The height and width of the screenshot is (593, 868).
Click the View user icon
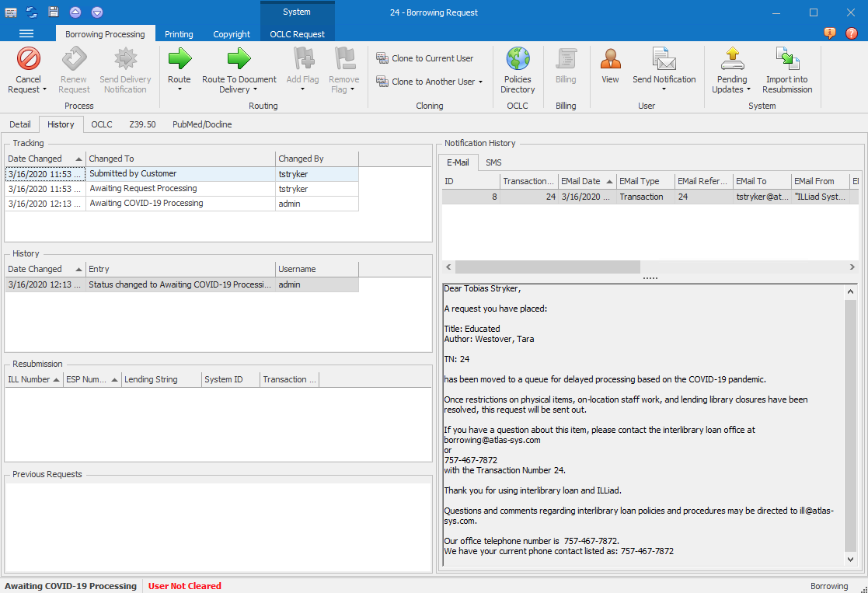610,60
